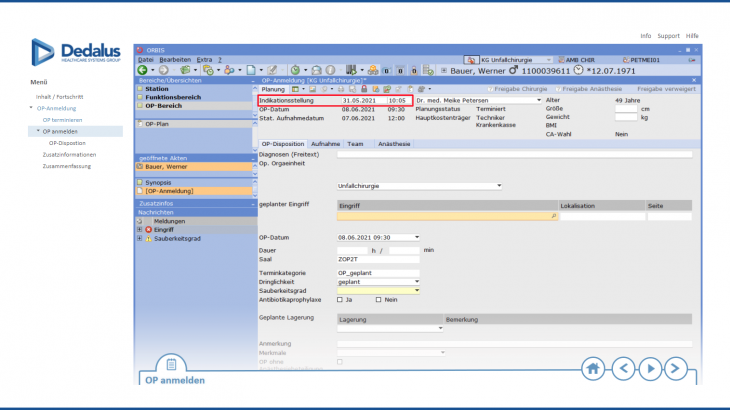
Task: Open the Unfallchirurgie organisation dropdown
Action: (499, 186)
